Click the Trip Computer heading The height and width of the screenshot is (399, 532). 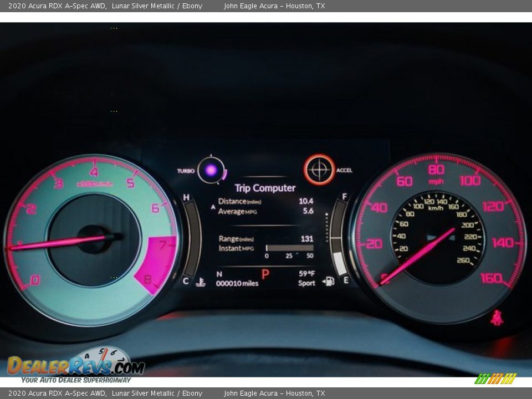pos(265,188)
